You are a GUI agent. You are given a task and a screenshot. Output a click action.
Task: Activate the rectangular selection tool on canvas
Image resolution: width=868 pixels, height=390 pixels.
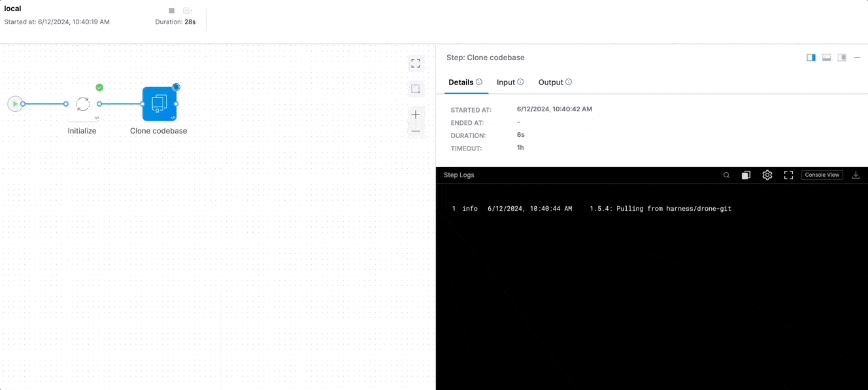(x=416, y=88)
